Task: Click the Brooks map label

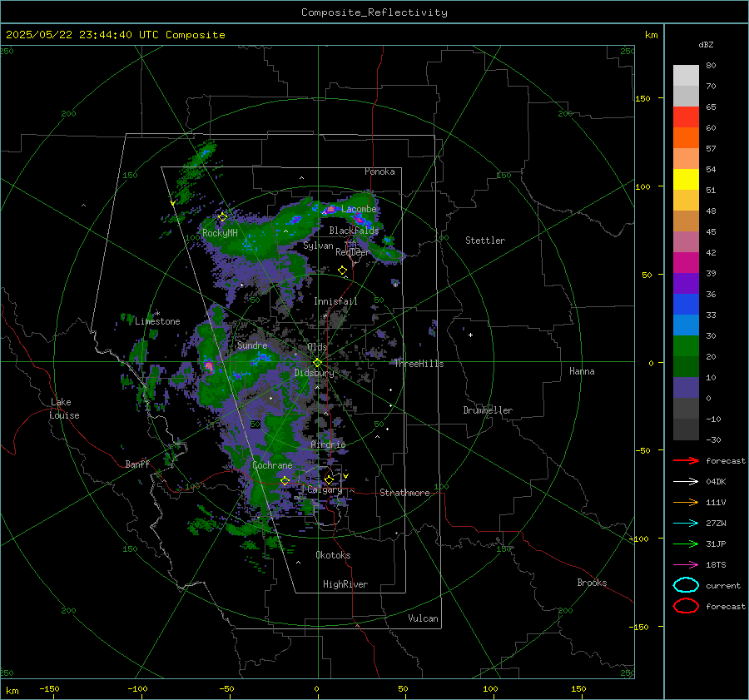Action: 592,583
